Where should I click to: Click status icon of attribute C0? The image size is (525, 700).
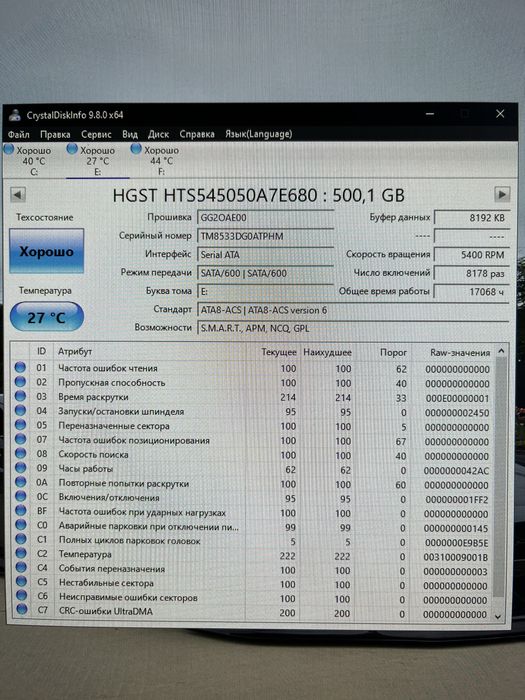tap(21, 525)
